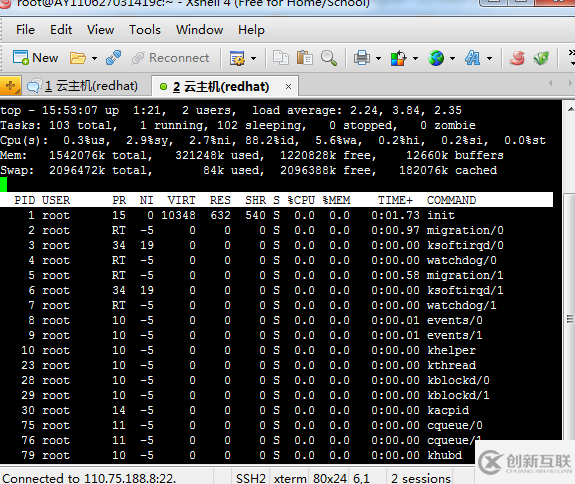575x484 pixels.
Task: Click the 2 sessions status entry
Action: 421,478
